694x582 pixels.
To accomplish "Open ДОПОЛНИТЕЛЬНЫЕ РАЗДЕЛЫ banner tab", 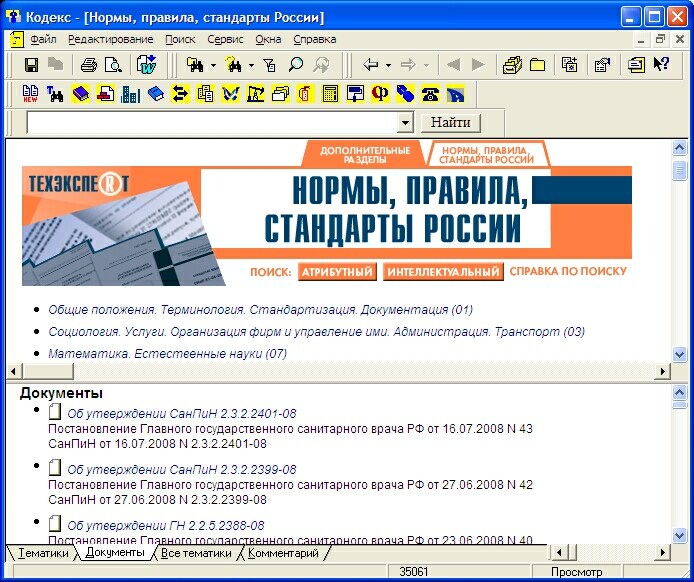I will [365, 154].
